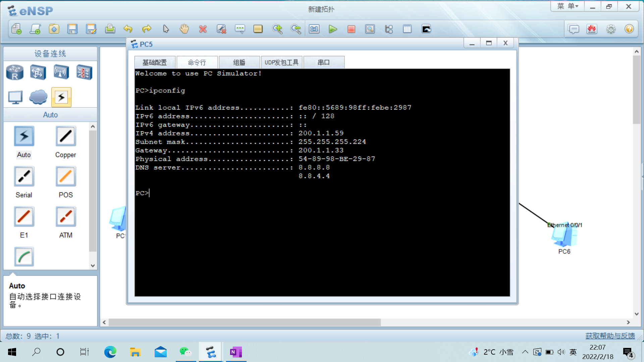Show hidden system tray icons chevron
Image resolution: width=644 pixels, height=362 pixels.
pos(525,352)
